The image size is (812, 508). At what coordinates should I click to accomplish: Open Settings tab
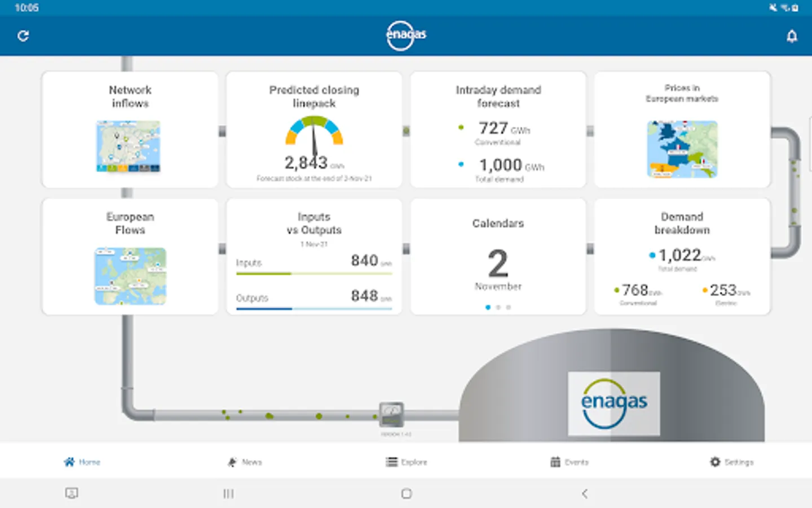pos(731,462)
